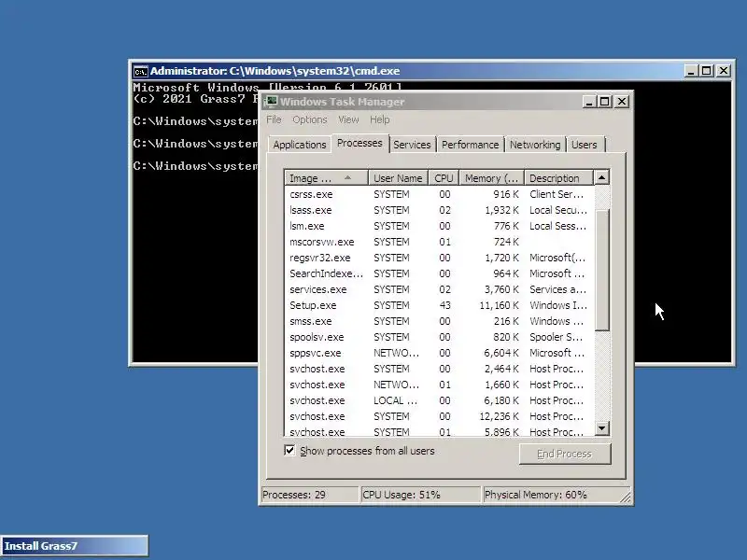The height and width of the screenshot is (560, 747).
Task: Open the Help menu
Action: click(380, 119)
